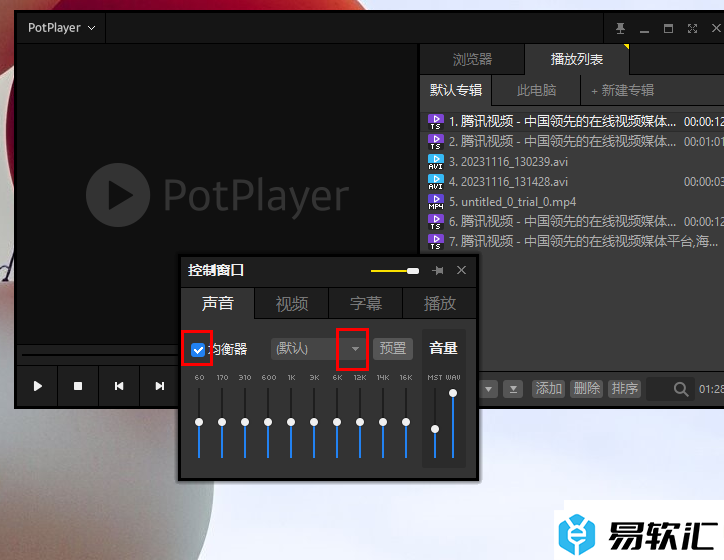Click the TS icon of playlist item 7

click(435, 242)
